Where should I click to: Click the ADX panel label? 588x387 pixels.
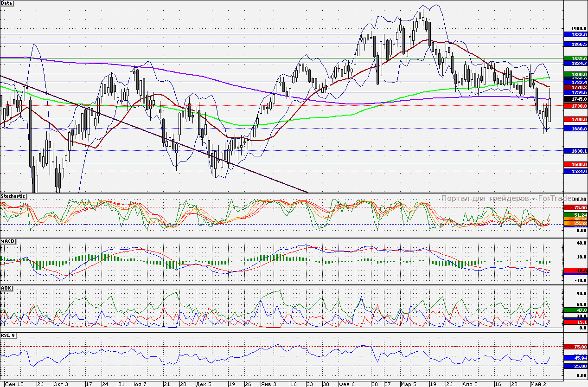6,288
